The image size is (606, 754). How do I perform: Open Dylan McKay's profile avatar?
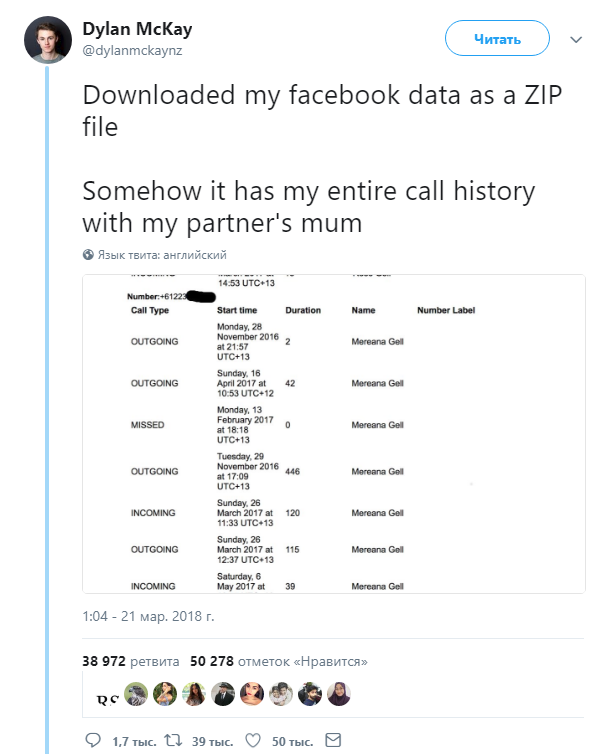46,40
